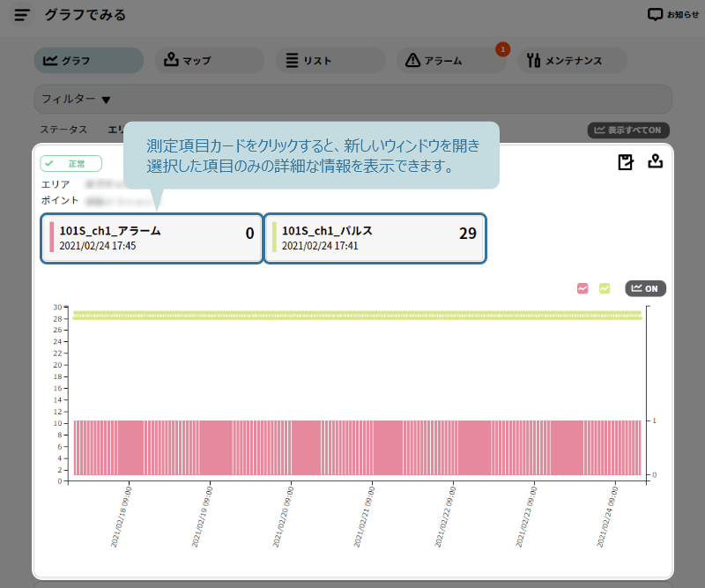
Task: Click the map location icon on card
Action: [655, 161]
